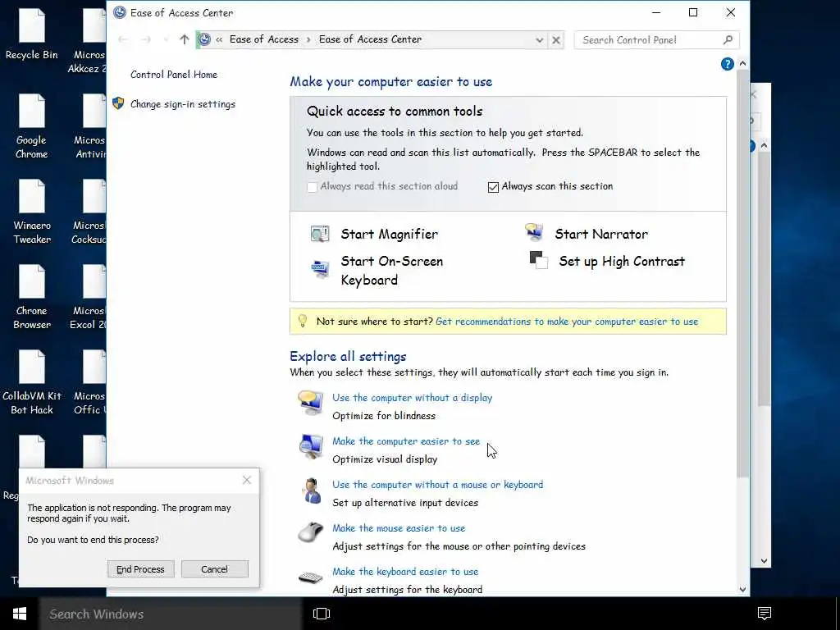Click the scroll-up arrow in the background window
The image size is (840, 630).
[765, 145]
